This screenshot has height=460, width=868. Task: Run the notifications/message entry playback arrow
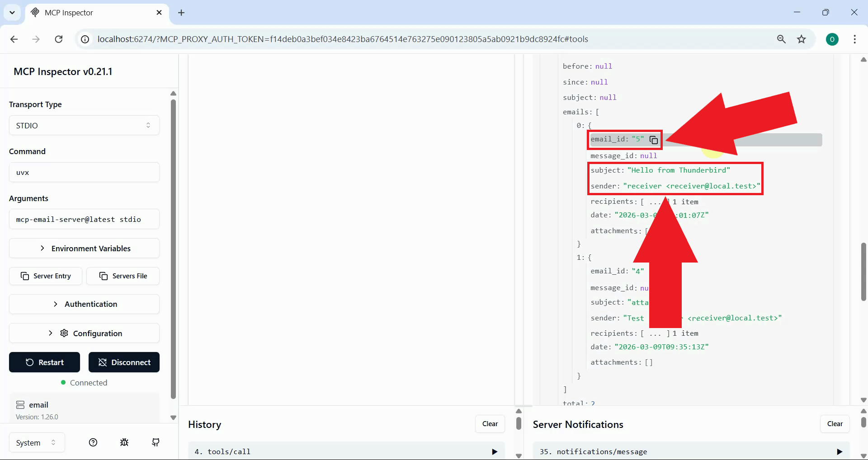(840, 451)
